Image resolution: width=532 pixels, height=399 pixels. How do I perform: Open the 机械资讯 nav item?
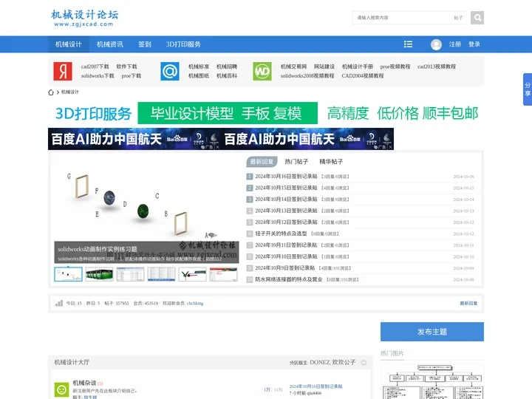click(110, 44)
